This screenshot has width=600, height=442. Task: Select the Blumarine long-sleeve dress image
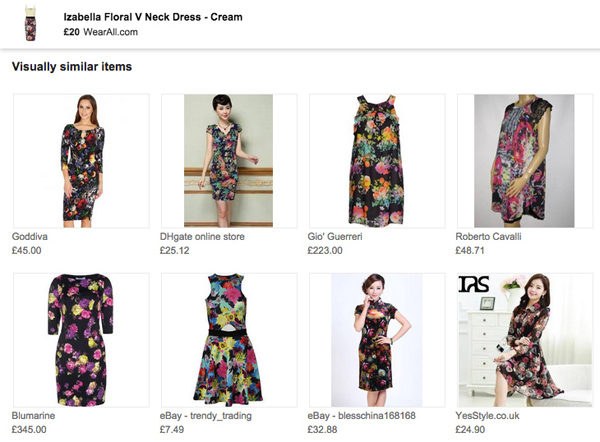tap(80, 339)
